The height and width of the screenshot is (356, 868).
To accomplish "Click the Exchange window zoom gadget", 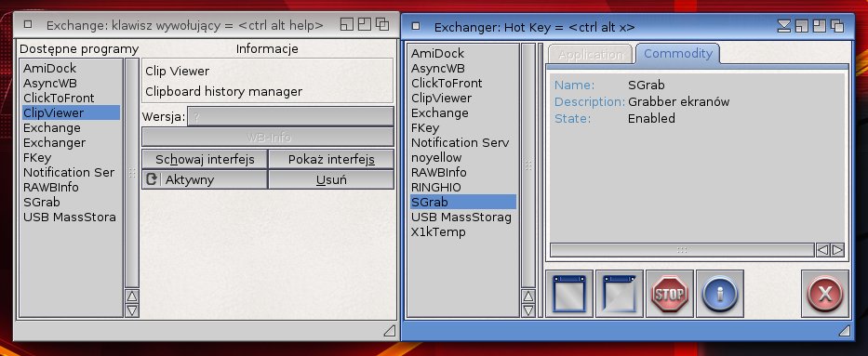I will pos(365,24).
